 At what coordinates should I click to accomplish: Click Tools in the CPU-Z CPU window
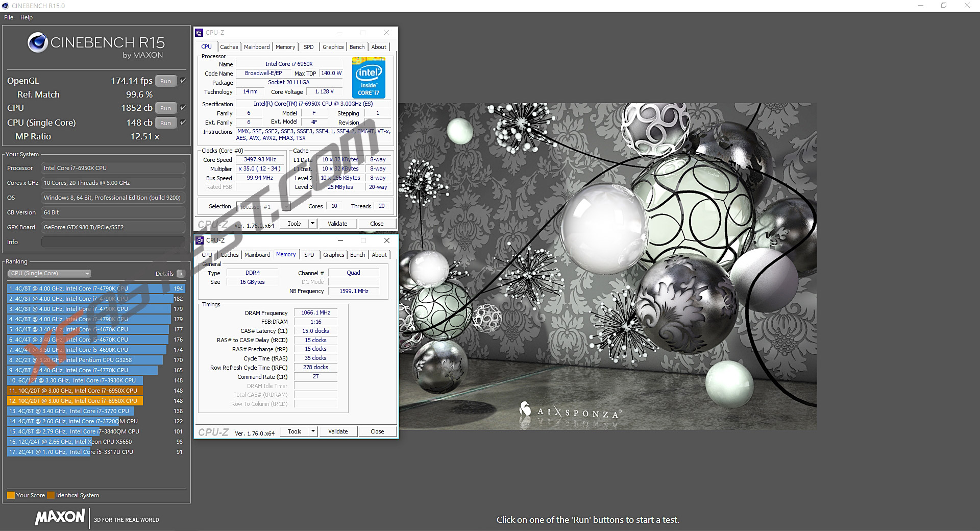[x=294, y=224]
